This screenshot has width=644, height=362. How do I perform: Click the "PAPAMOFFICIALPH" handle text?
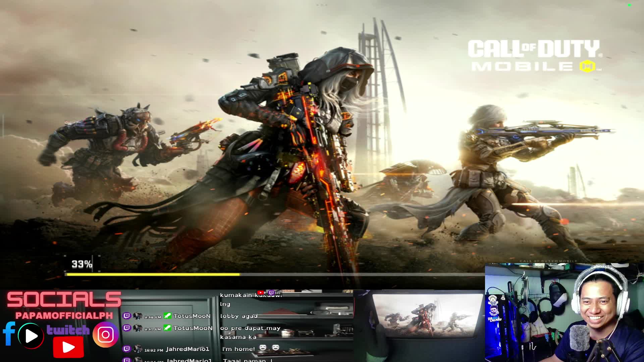64,316
